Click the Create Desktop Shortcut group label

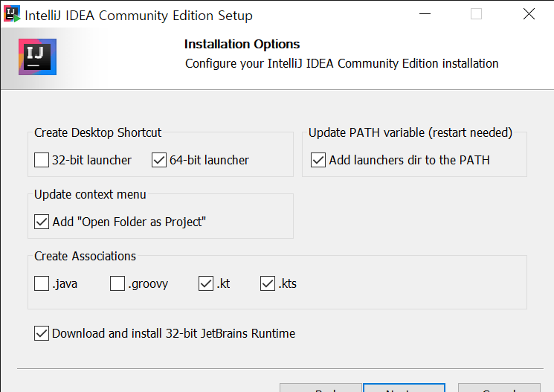97,132
